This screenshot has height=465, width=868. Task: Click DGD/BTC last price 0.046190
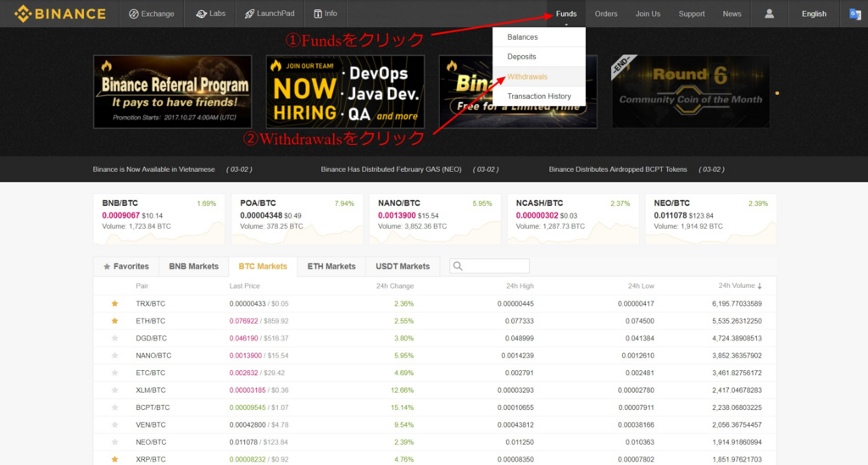click(243, 338)
